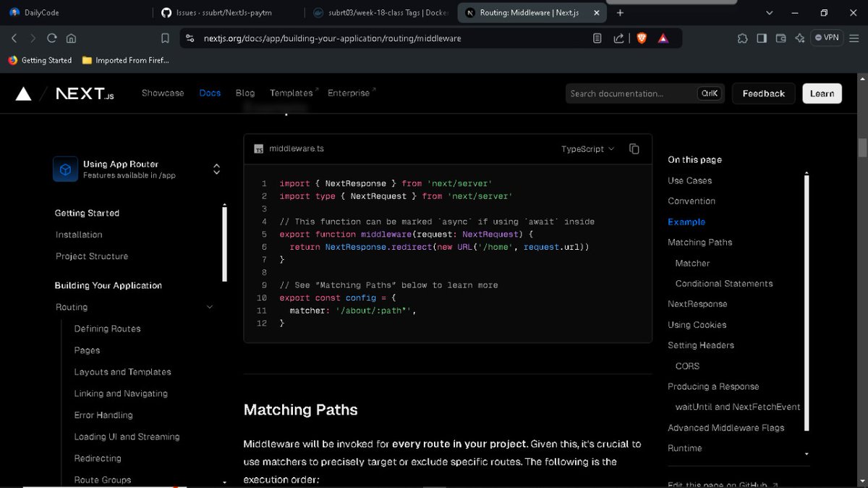Click the Feedback button
Image resolution: width=868 pixels, height=488 pixels.
(x=763, y=93)
